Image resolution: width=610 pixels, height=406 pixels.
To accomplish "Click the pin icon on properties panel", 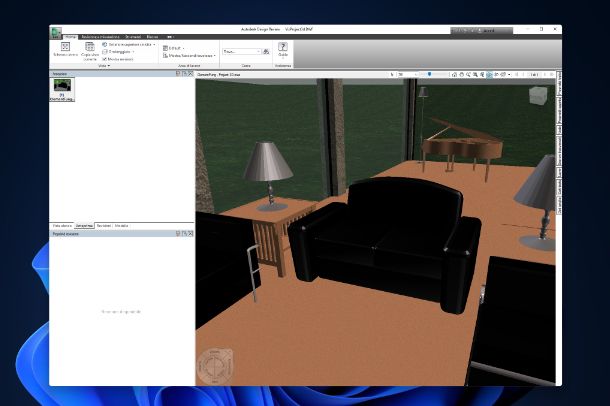I will click(184, 234).
